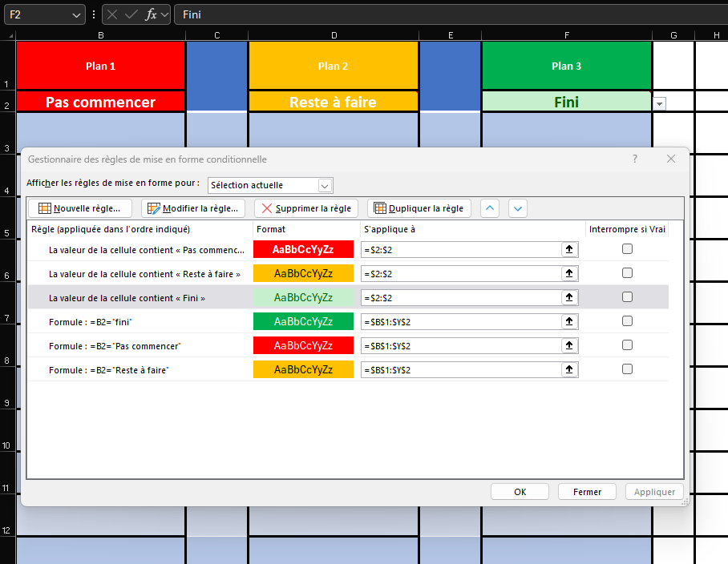Image resolution: width=728 pixels, height=564 pixels.
Task: Expand the Name Box dropdown for F2
Action: pos(77,14)
